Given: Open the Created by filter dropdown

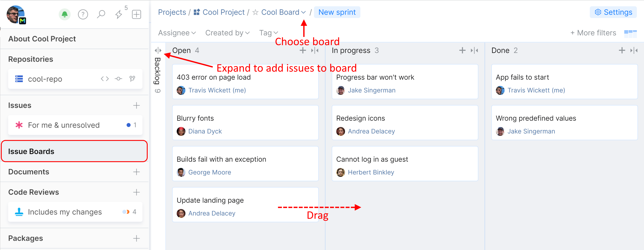Looking at the screenshot, I should pos(227,33).
